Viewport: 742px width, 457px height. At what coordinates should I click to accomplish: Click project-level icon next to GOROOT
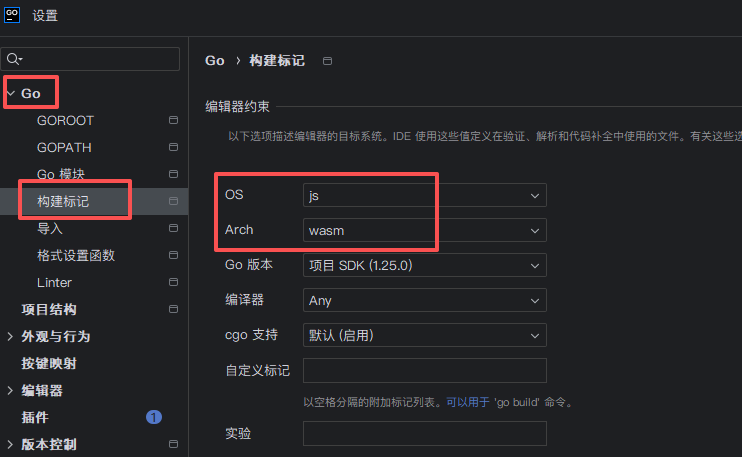(173, 120)
